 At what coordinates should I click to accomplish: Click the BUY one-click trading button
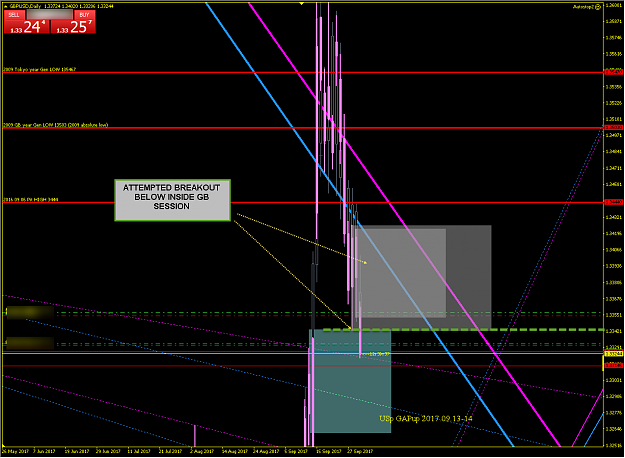85,15
